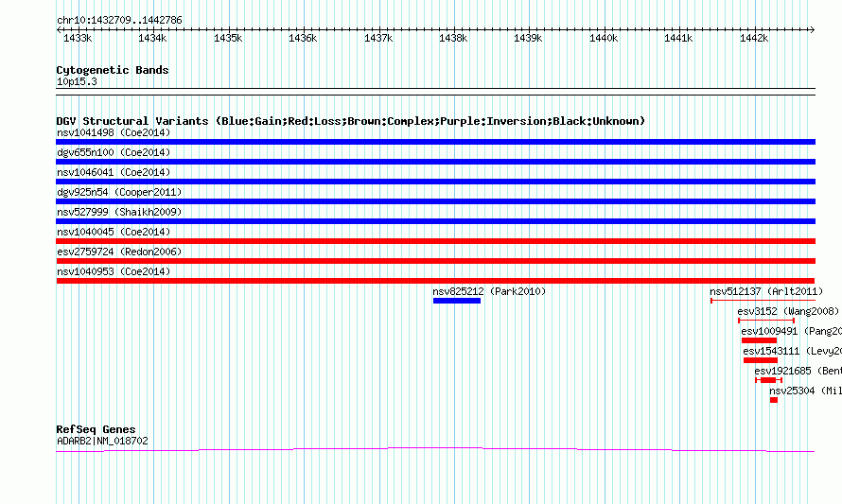Select the red loss bar under nsv1040045
The width and height of the screenshot is (842, 504).
coord(435,241)
